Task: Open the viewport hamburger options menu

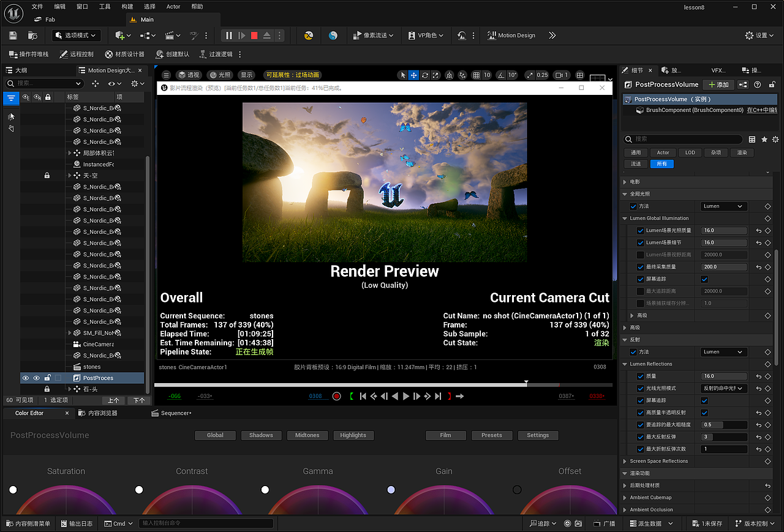Action: 166,75
